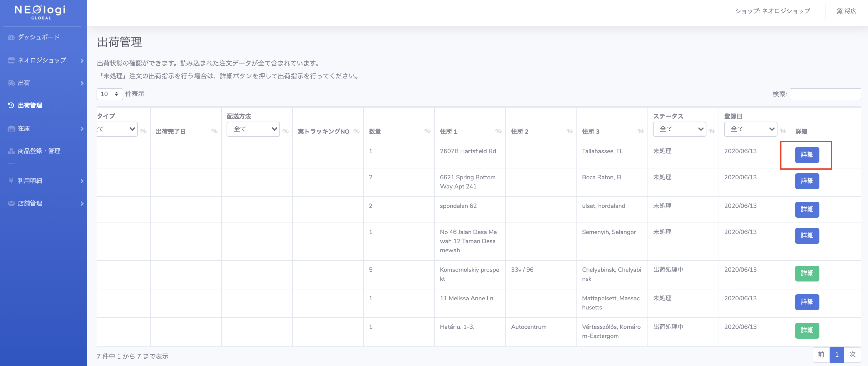Open ダッシュボード in the sidebar

point(39,37)
